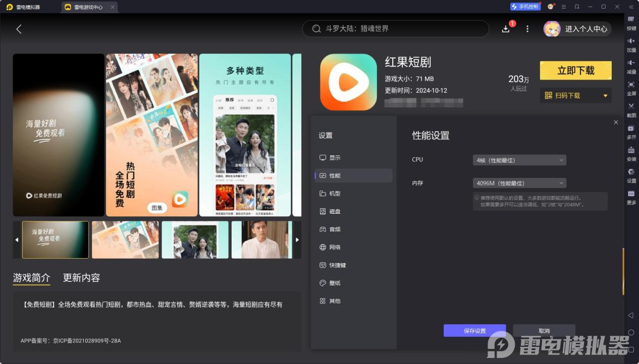Screen dimensions: 639x364
Task: Expand the 扫码下载 dropdown arrow
Action: pos(605,96)
